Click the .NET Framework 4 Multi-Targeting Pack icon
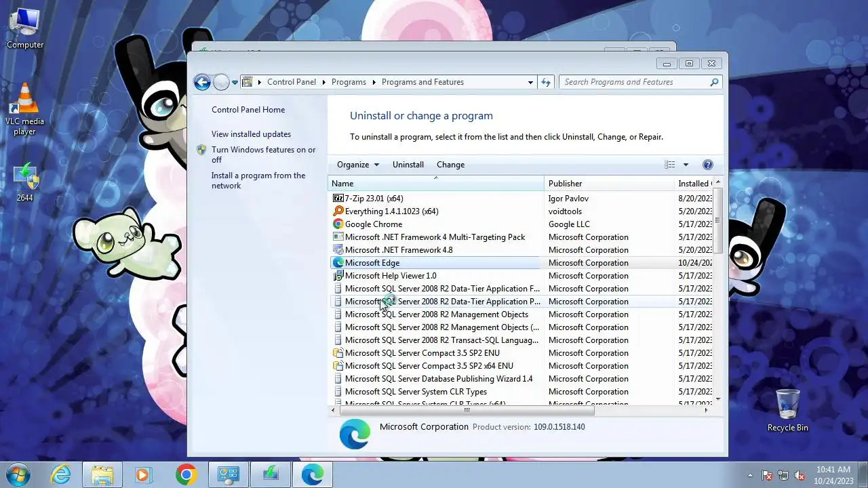868x488 pixels. 338,237
